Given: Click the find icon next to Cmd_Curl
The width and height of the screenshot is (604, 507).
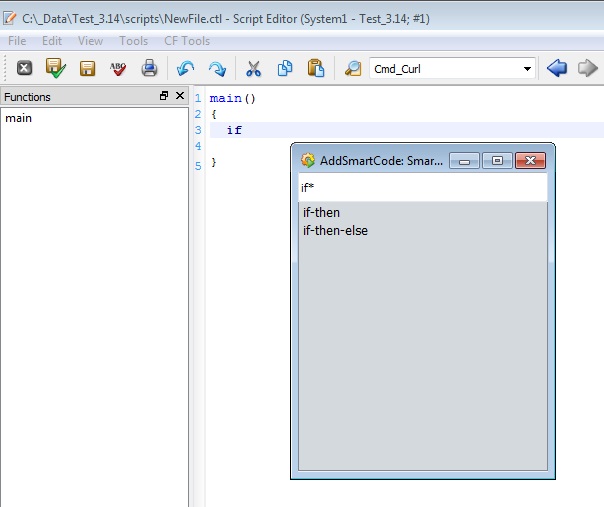Looking at the screenshot, I should [x=352, y=68].
